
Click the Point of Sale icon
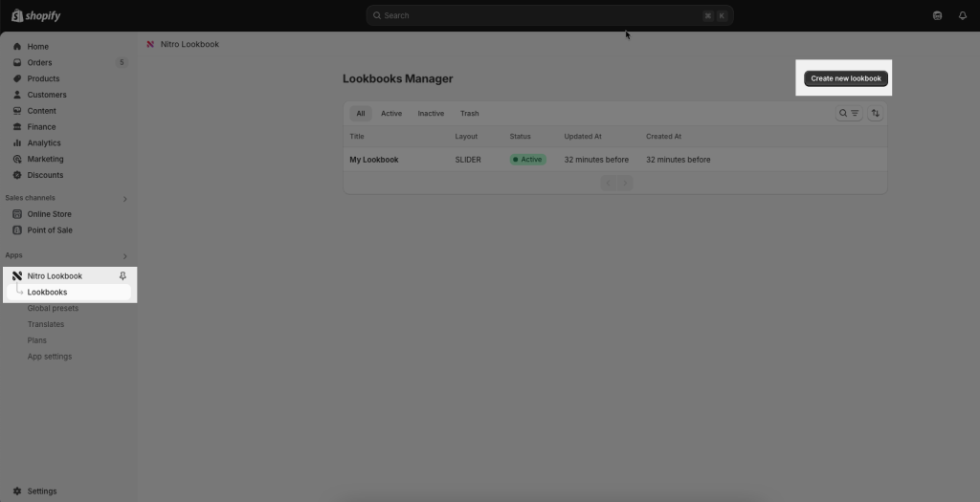(x=17, y=230)
